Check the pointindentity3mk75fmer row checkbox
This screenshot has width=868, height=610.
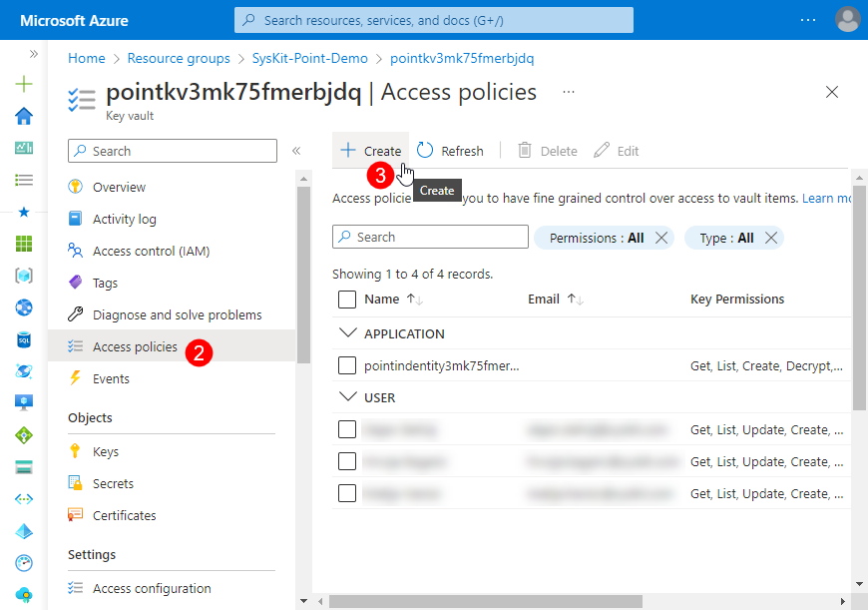tap(346, 365)
